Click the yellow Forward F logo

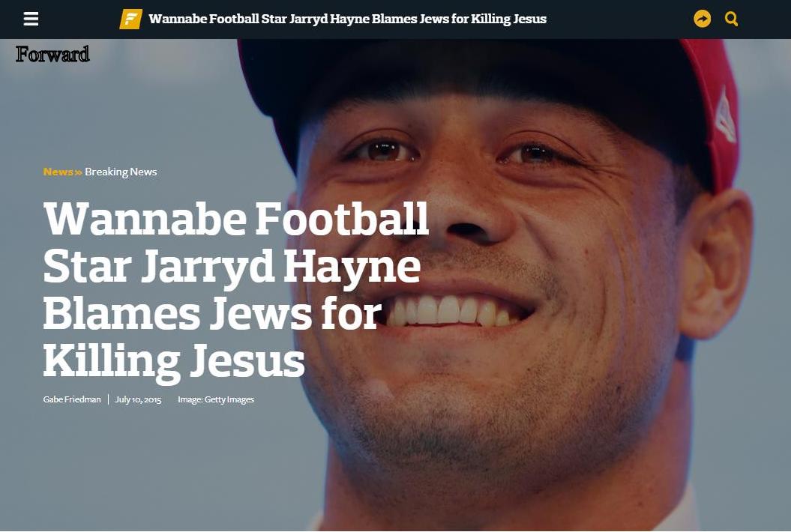[130, 19]
